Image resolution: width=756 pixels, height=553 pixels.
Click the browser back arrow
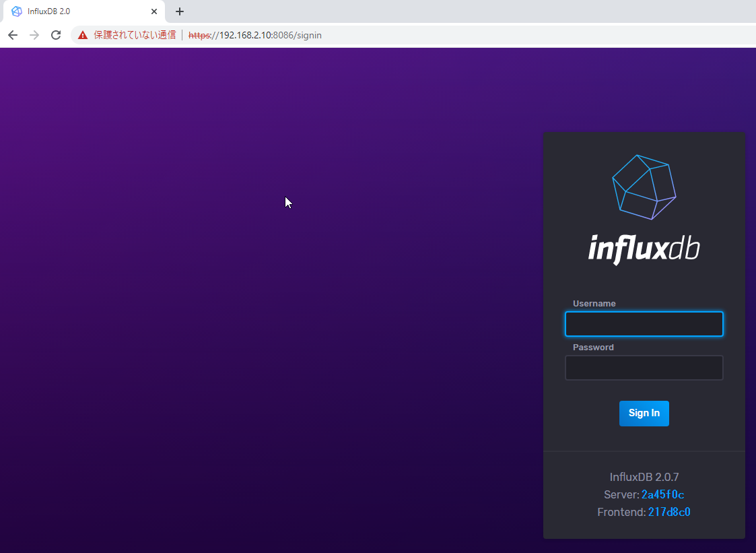pyautogui.click(x=13, y=35)
